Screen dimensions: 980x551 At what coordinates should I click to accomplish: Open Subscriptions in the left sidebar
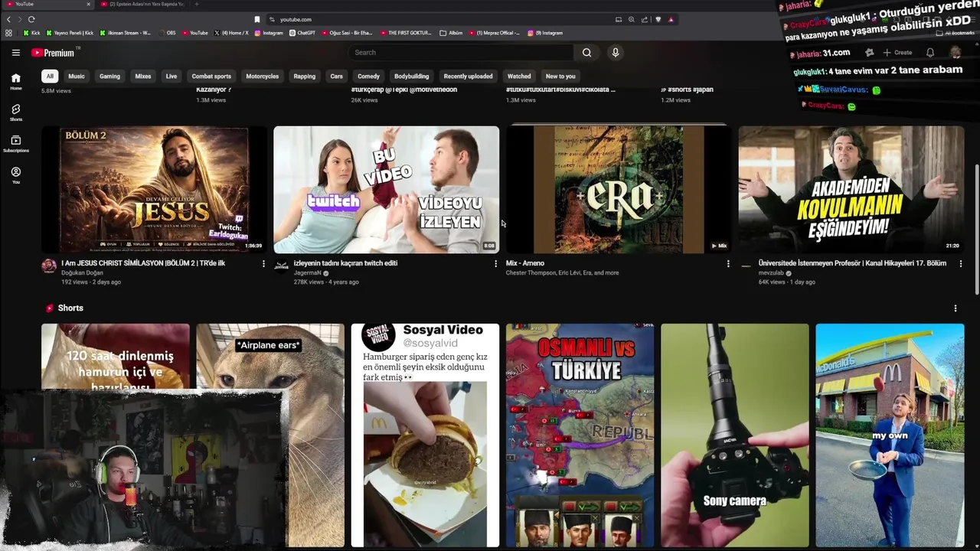click(15, 144)
